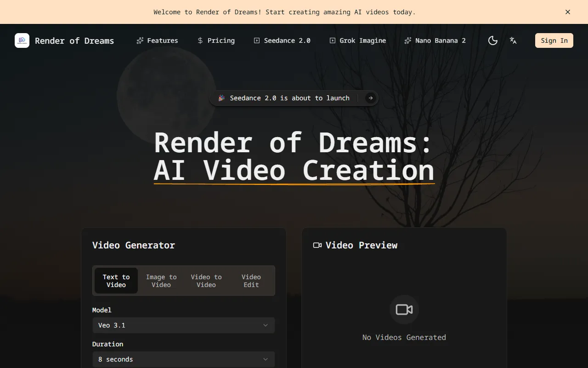Image resolution: width=588 pixels, height=368 pixels.
Task: Select the Video Edit tab
Action: pos(251,281)
